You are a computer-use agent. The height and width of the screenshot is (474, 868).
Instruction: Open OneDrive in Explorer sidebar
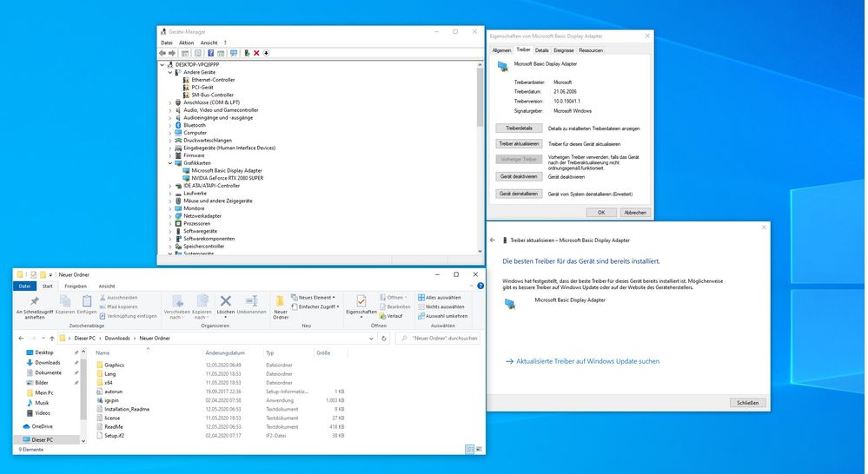(42, 426)
